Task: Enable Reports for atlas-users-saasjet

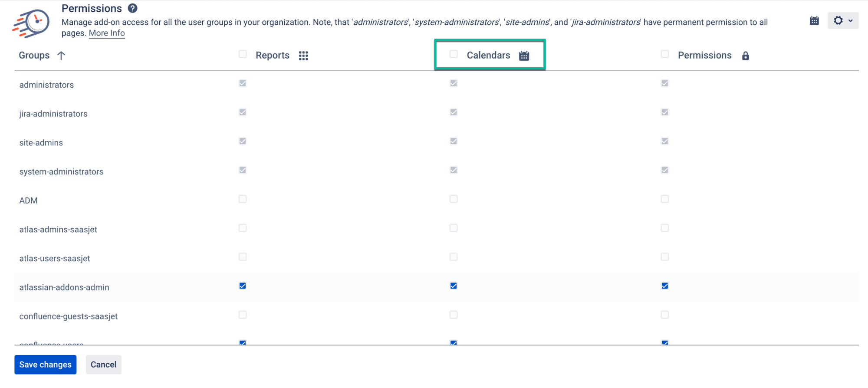Action: 243,257
